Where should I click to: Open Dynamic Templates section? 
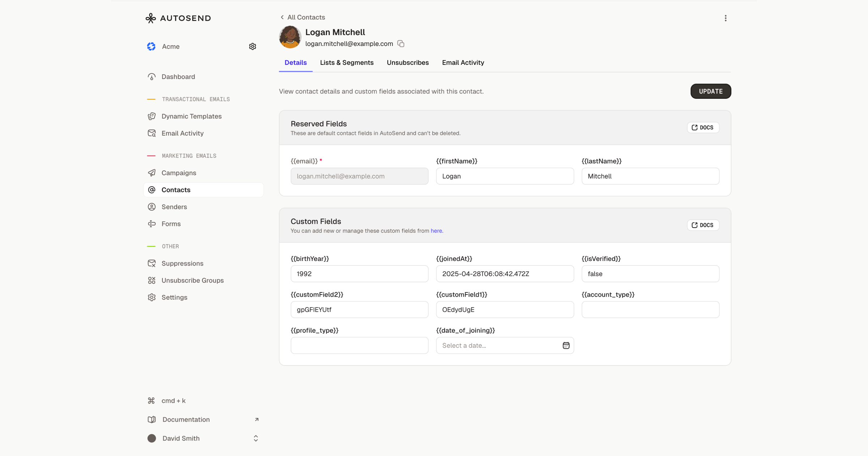point(191,116)
